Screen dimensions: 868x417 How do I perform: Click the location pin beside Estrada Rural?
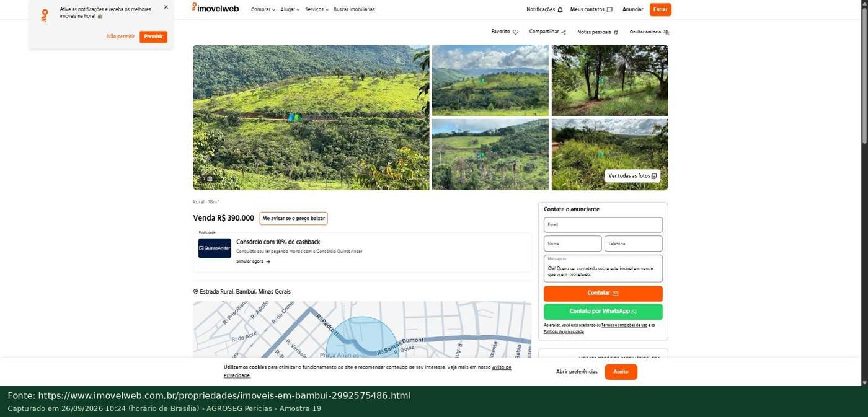196,292
